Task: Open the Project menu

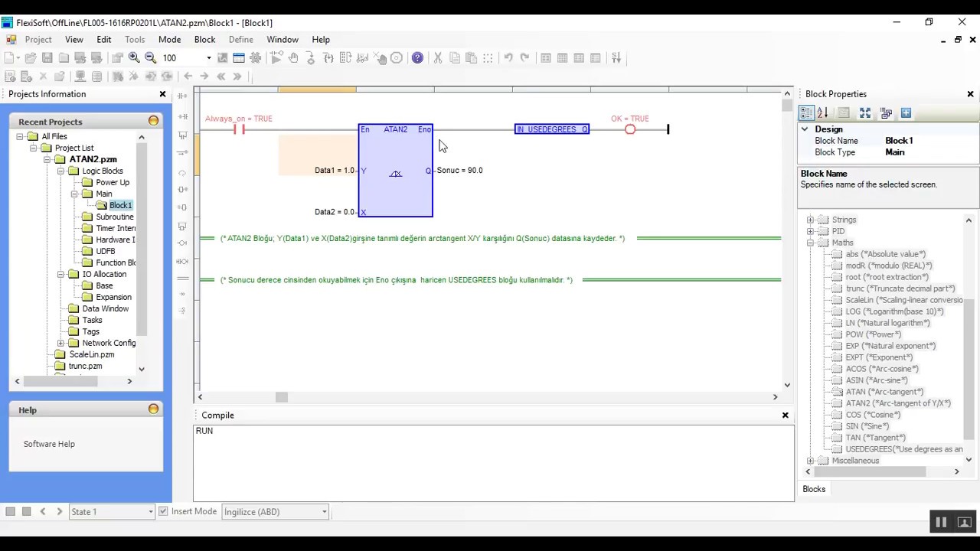Action: pyautogui.click(x=38, y=40)
